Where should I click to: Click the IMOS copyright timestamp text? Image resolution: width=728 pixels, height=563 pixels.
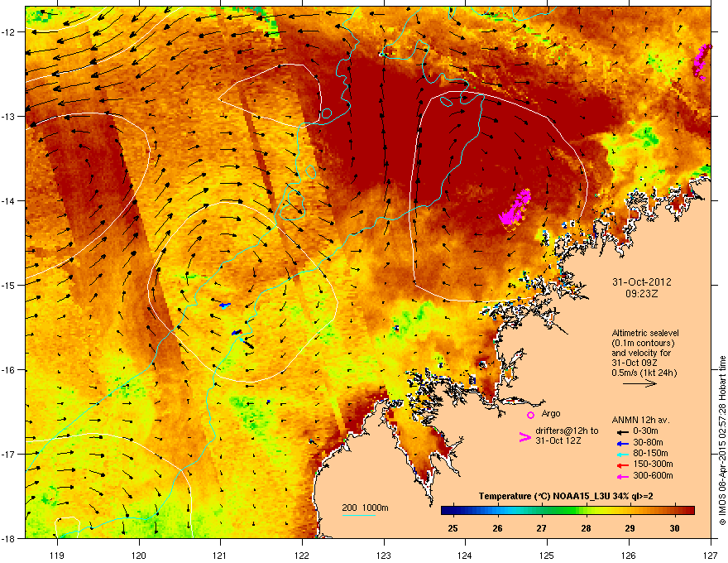[x=722, y=440]
